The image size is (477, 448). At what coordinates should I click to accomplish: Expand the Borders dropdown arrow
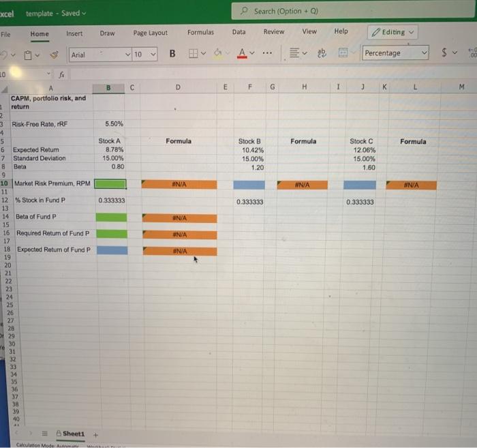pos(204,54)
